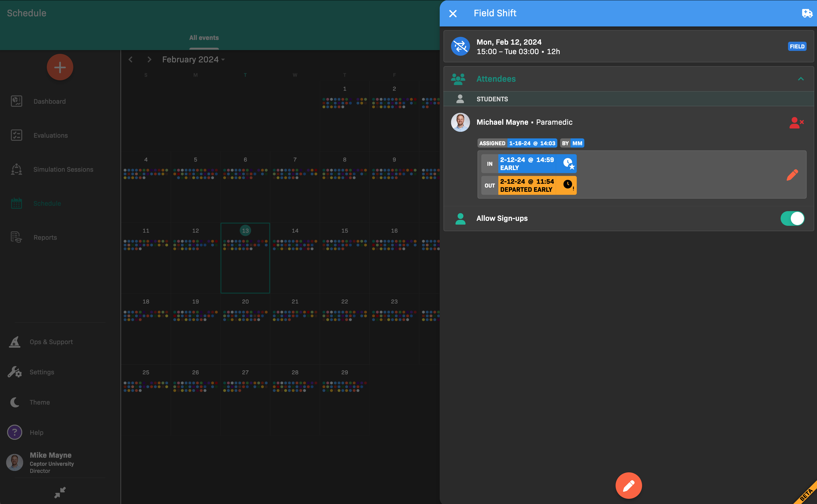Select the All events tab
This screenshot has width=817, height=504.
204,38
